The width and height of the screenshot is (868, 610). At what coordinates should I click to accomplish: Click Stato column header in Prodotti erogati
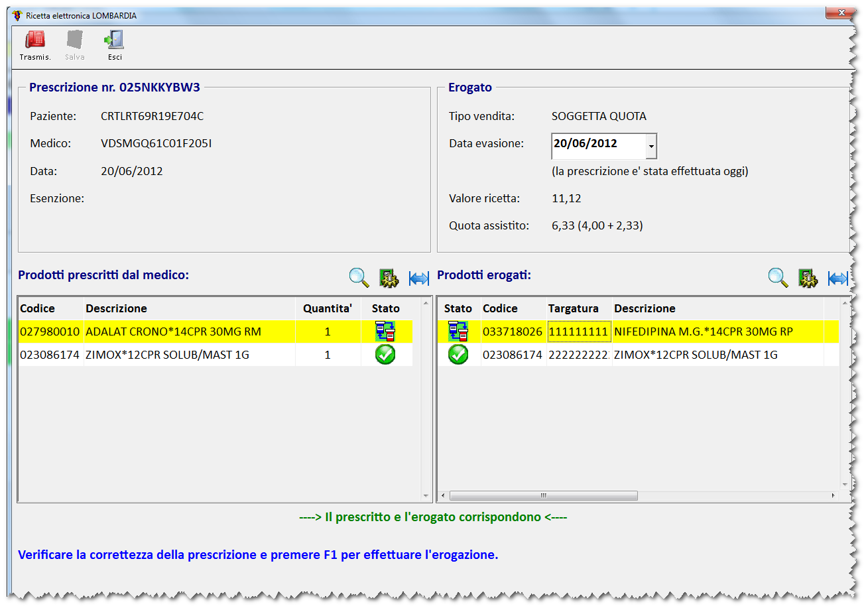tap(458, 308)
